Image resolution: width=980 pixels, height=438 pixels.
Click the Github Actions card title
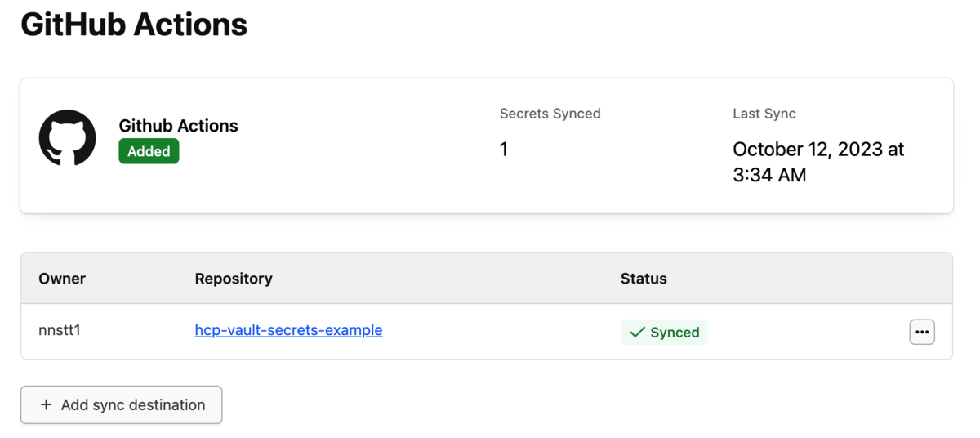click(179, 126)
